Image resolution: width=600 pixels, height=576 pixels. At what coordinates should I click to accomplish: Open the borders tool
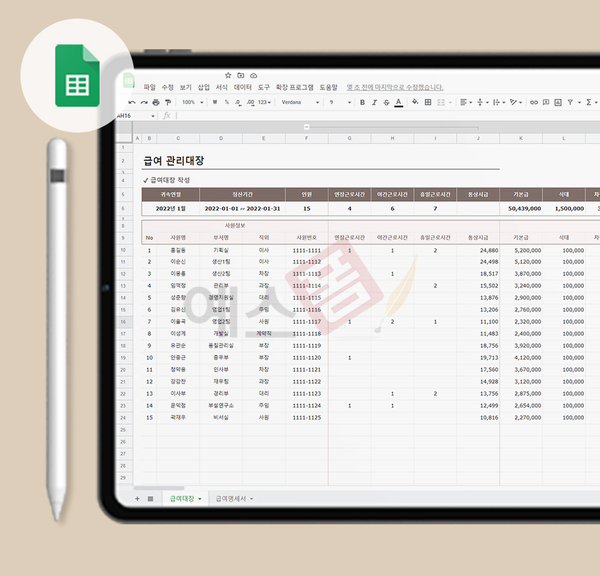(428, 102)
